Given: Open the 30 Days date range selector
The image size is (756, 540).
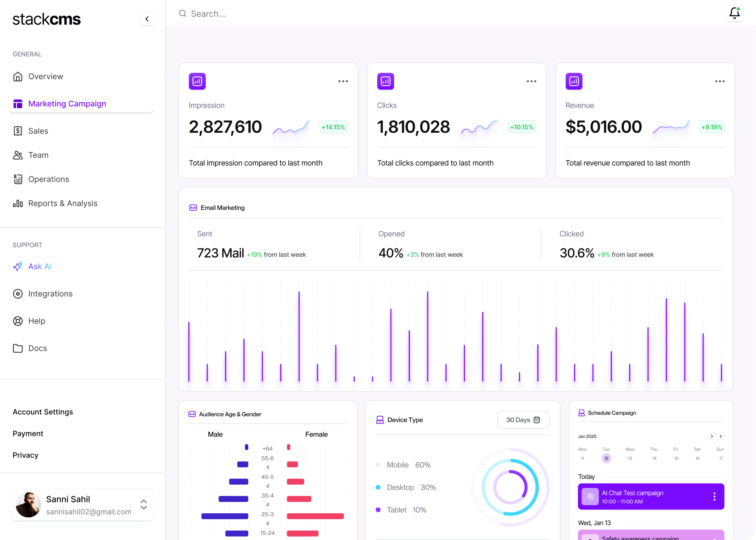Looking at the screenshot, I should point(523,420).
